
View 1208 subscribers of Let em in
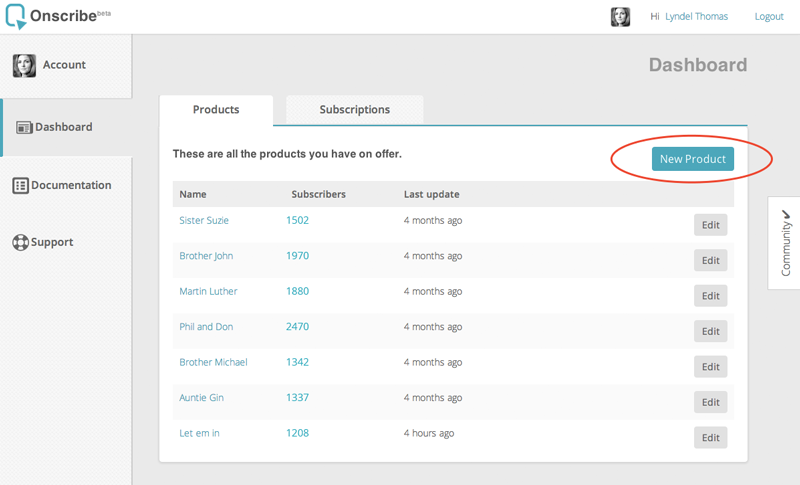pyautogui.click(x=297, y=433)
